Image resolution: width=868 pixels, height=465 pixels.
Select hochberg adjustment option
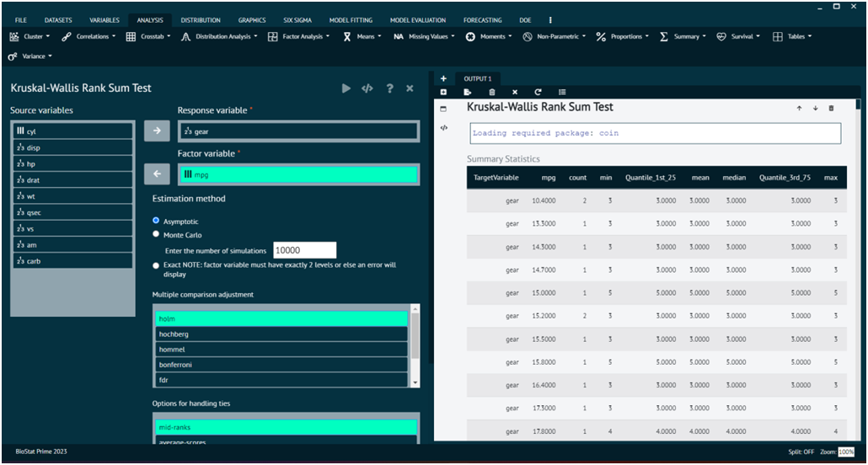click(281, 334)
